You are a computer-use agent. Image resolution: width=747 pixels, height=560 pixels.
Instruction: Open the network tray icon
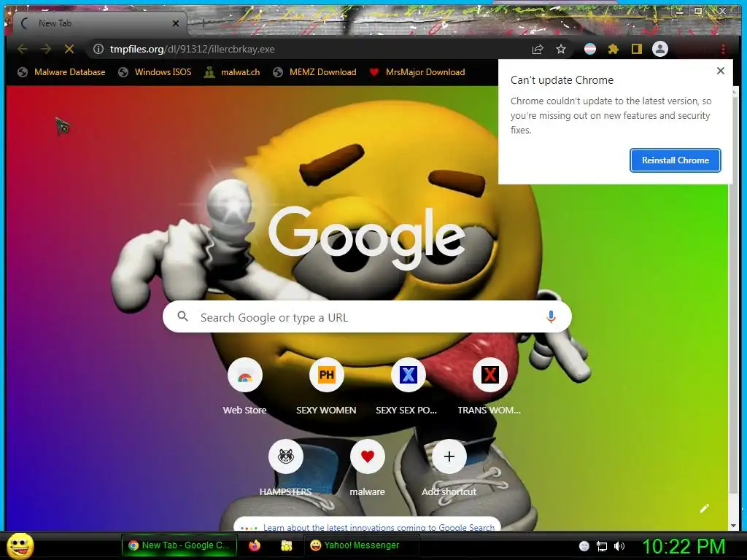tap(602, 546)
